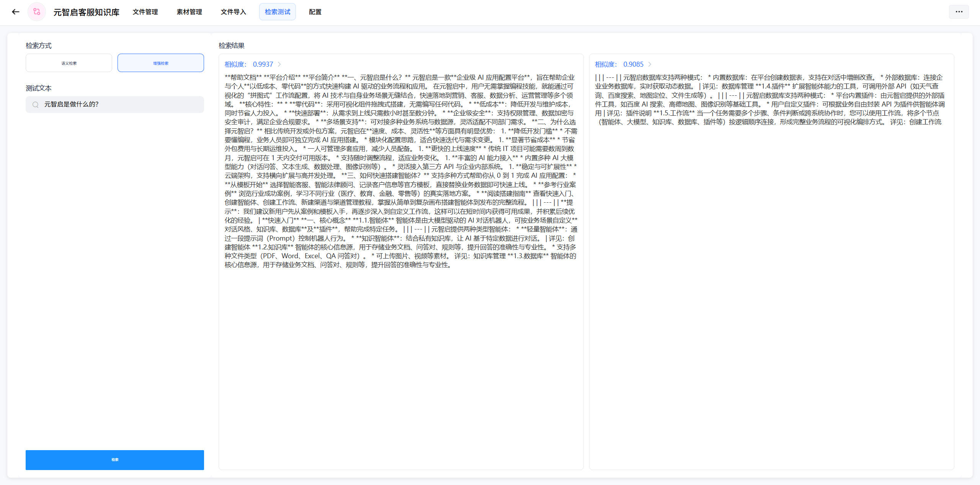Click second result card about 数据库 modes
The height and width of the screenshot is (485, 980).
click(x=769, y=100)
